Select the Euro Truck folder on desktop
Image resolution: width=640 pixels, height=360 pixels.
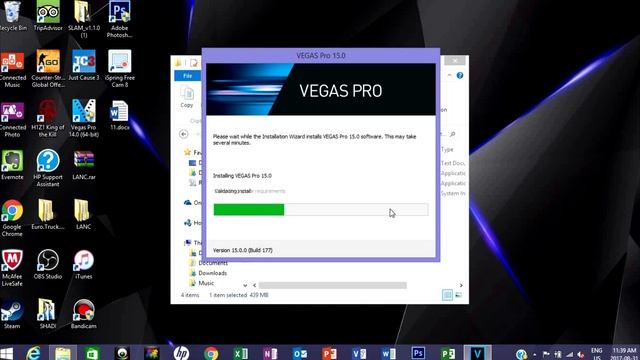(48, 215)
